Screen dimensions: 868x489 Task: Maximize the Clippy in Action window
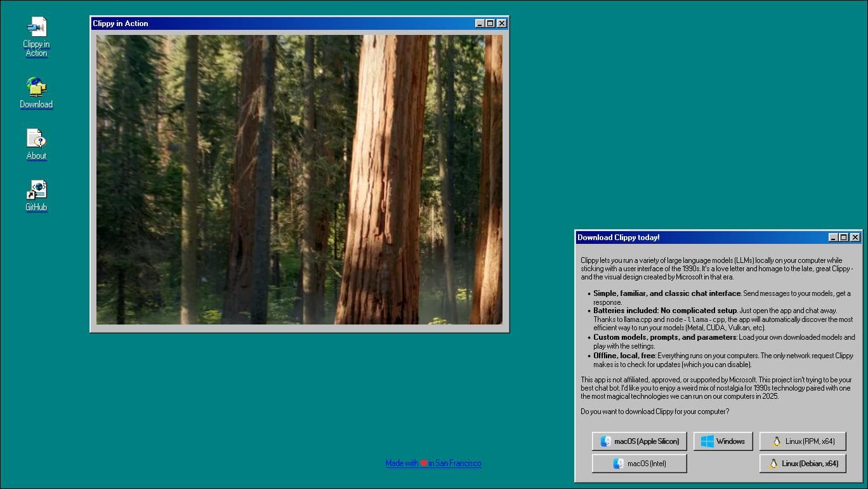pos(490,23)
